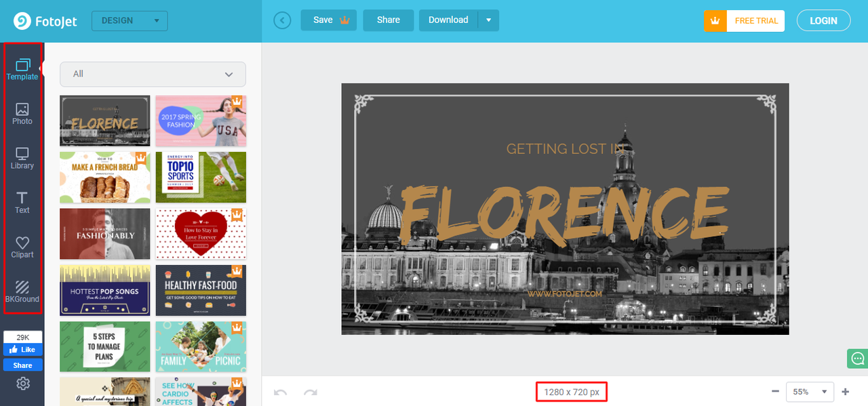The image size is (868, 406).
Task: Select the Florence template thumbnail
Action: pyautogui.click(x=105, y=121)
